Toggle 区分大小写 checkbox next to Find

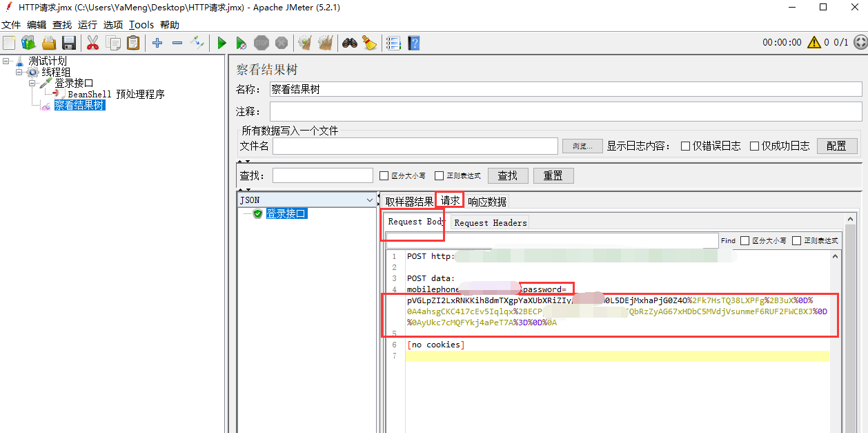point(744,240)
